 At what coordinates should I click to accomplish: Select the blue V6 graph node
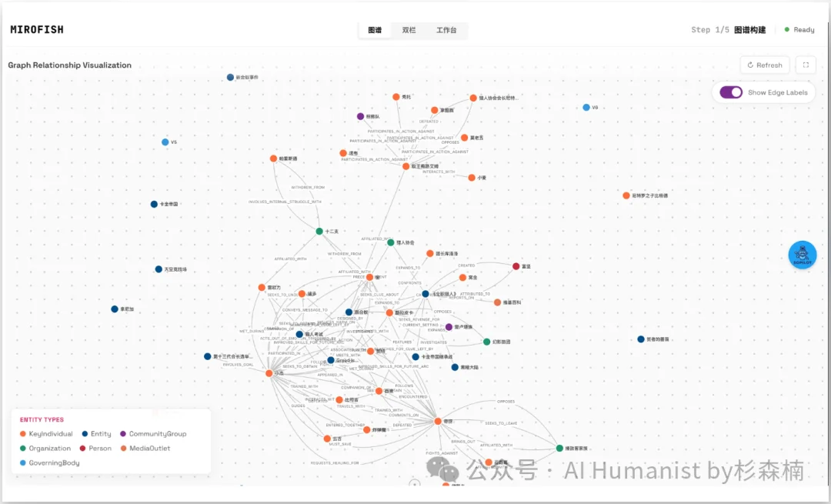tap(586, 108)
